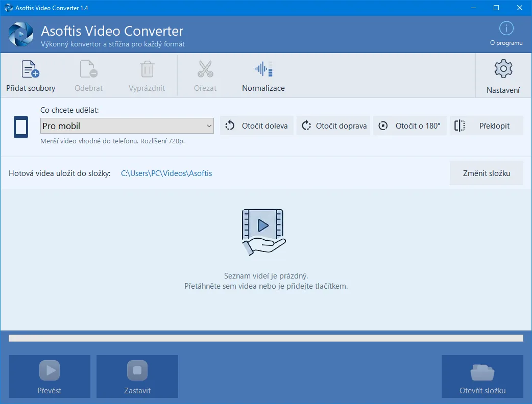
Task: Click 'Hotová videa uložit do složky:' label
Action: click(x=60, y=173)
